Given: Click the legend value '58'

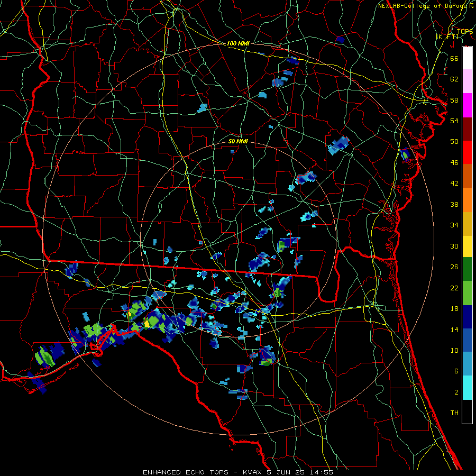Looking at the screenshot, I should [454, 100].
